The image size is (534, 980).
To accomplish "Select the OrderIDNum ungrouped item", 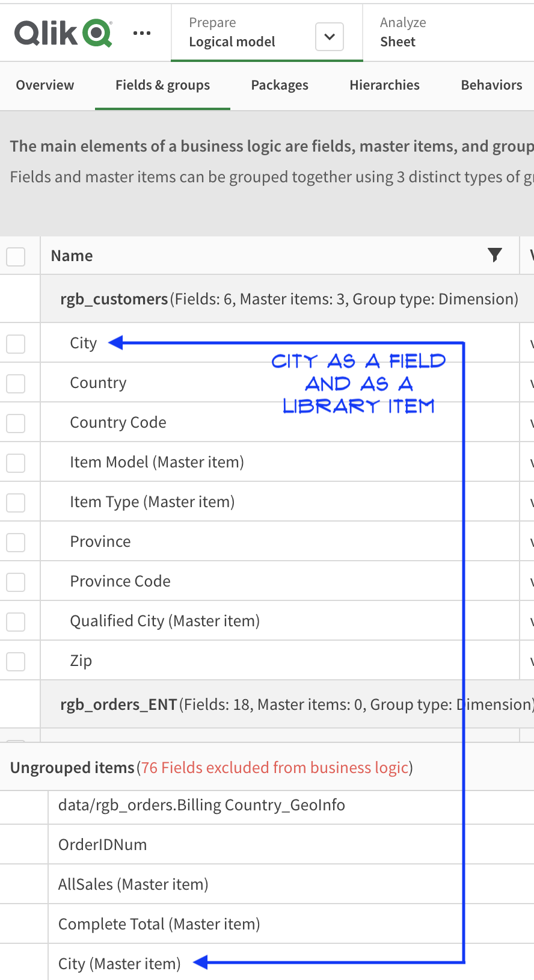I will (x=103, y=845).
